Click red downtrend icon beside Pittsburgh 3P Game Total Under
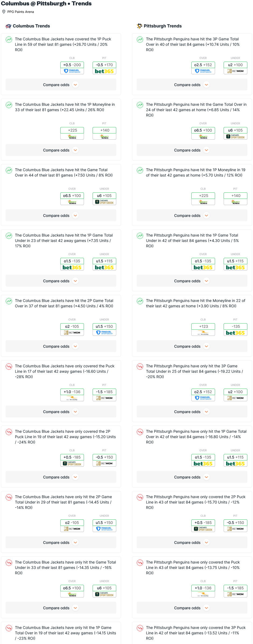The width and height of the screenshot is (253, 644). [140, 367]
